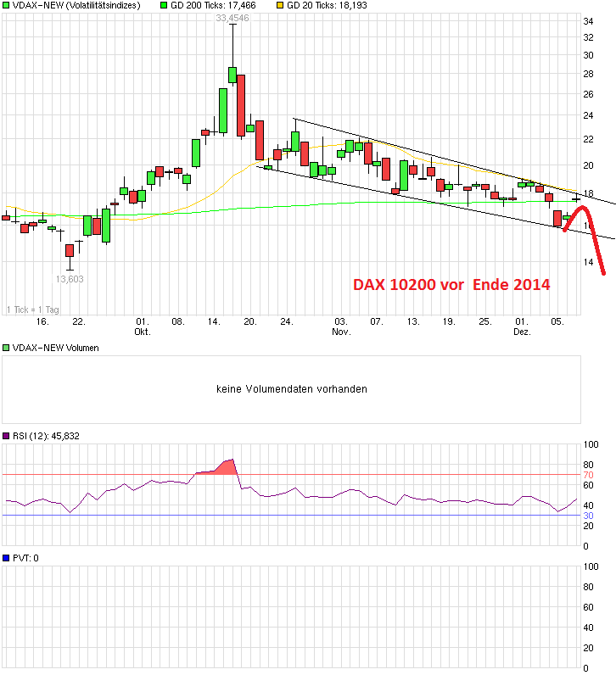Click the '01. Okt.' date axis label
Viewport: 616px width, 675px height.
tap(143, 326)
